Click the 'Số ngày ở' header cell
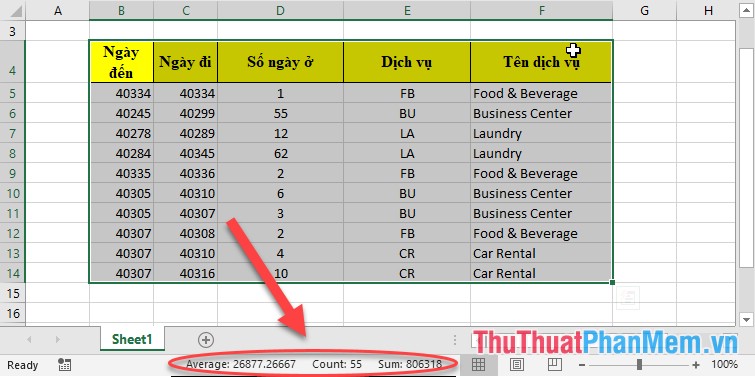This screenshot has height=377, width=755. tap(281, 62)
